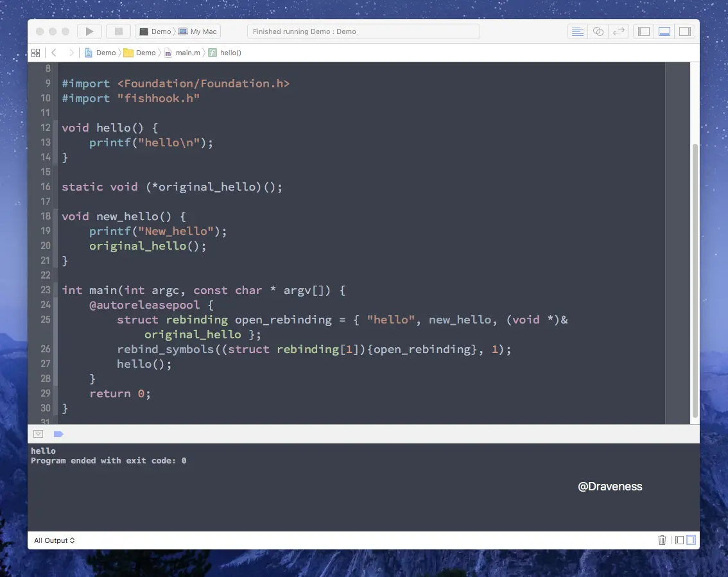
Task: Toggle the Utilities panel
Action: (685, 31)
